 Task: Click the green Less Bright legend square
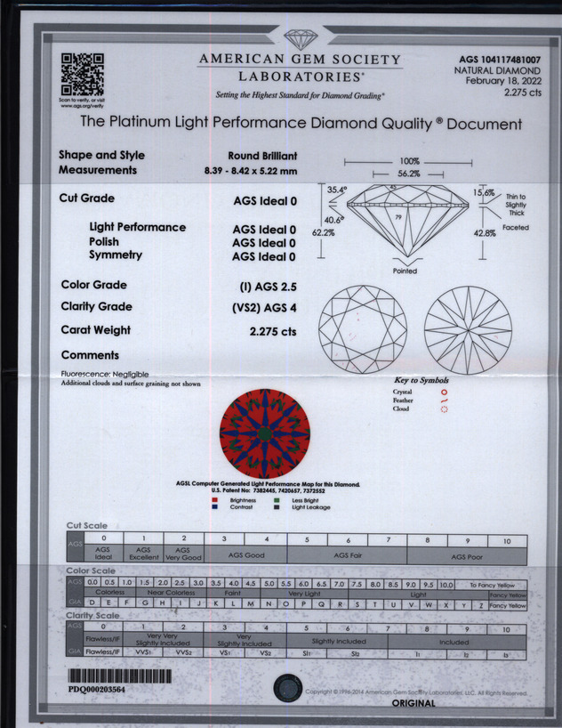point(277,500)
